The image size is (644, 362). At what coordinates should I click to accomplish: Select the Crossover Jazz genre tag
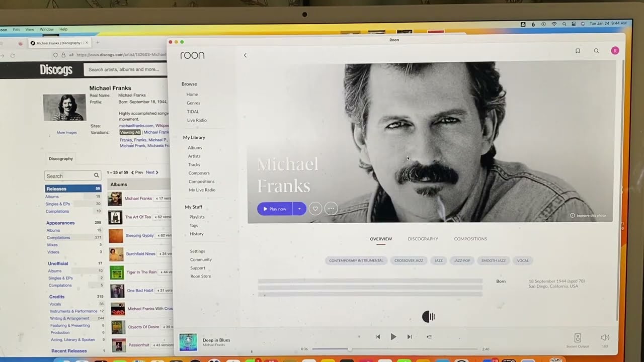click(409, 260)
